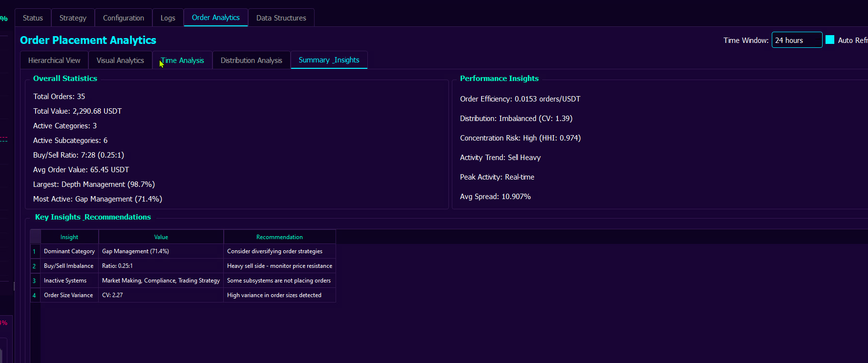Click the 'Heavy sell side' recommendation cell
Image resolution: width=868 pixels, height=363 pixels.
279,266
